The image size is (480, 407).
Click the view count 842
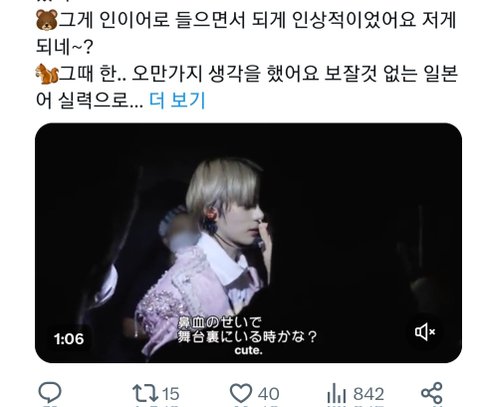click(x=369, y=394)
